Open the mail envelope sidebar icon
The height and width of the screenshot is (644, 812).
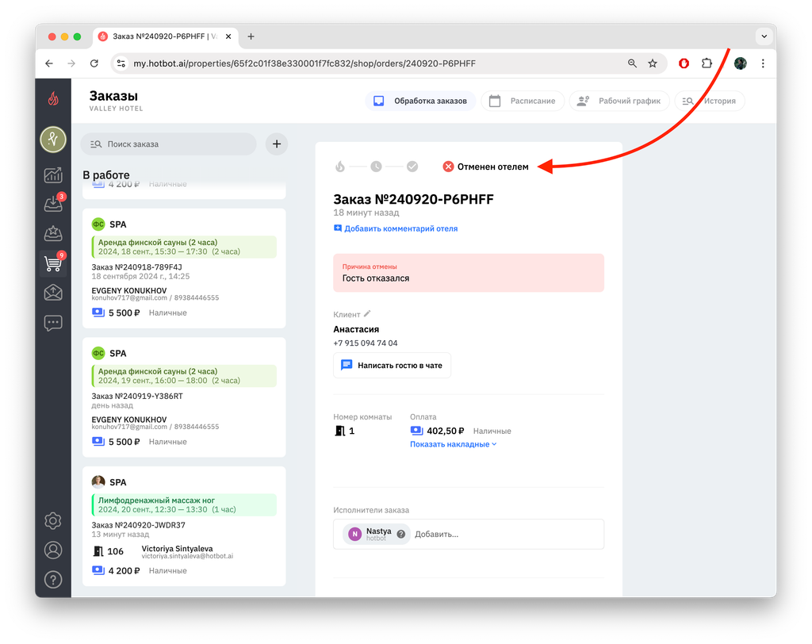pos(53,293)
